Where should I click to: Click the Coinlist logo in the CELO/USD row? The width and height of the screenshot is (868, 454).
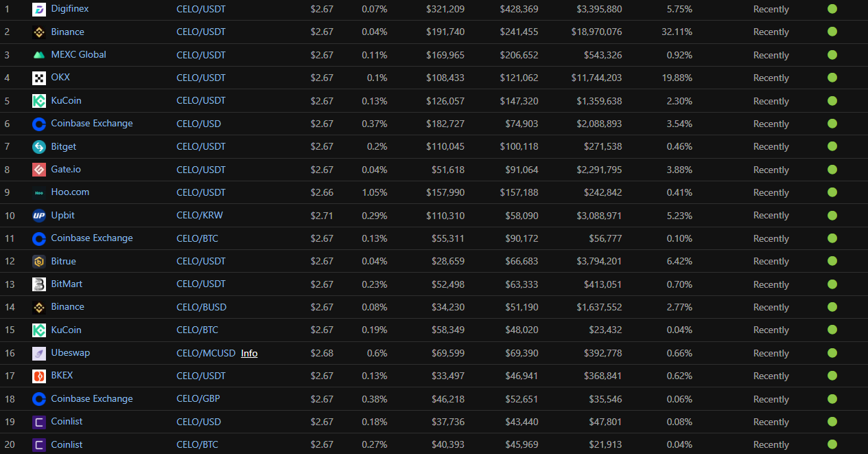[x=39, y=422]
